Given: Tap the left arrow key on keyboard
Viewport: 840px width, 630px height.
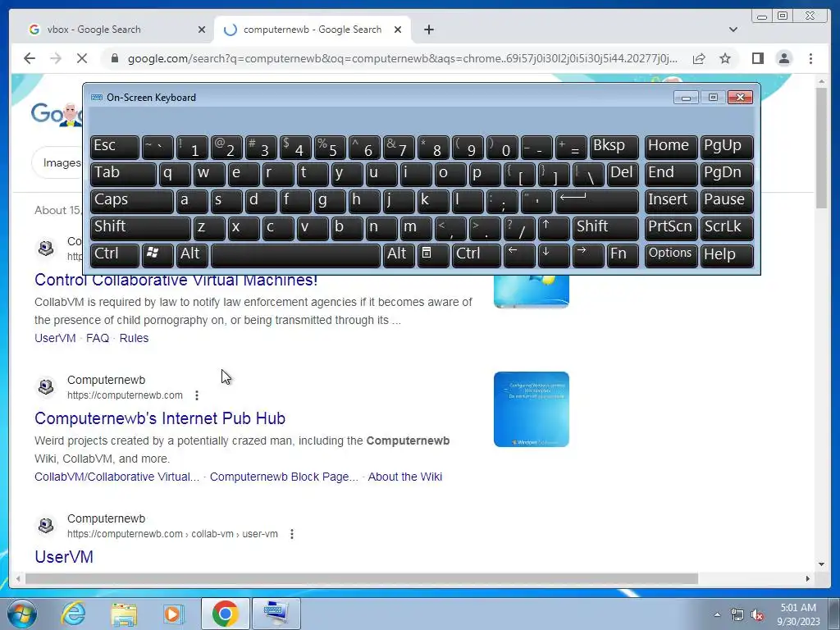Looking at the screenshot, I should [x=519, y=255].
